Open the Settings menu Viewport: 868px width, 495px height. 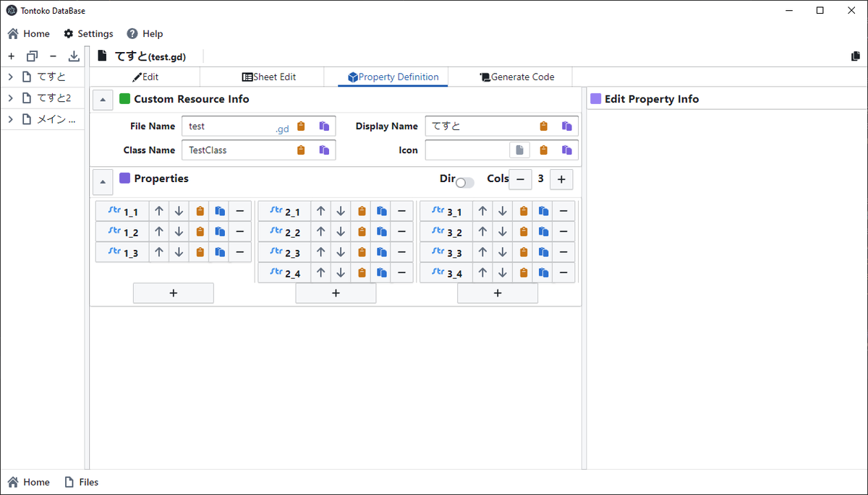click(x=88, y=33)
